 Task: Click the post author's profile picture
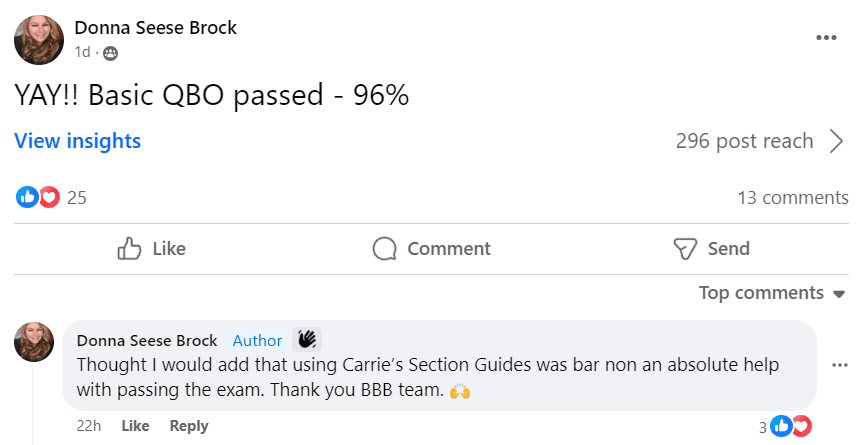[x=39, y=39]
